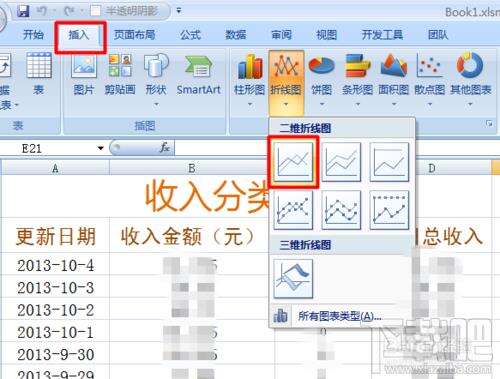Insert a table with the 表 icon
The image size is (500, 379).
pyautogui.click(x=39, y=74)
